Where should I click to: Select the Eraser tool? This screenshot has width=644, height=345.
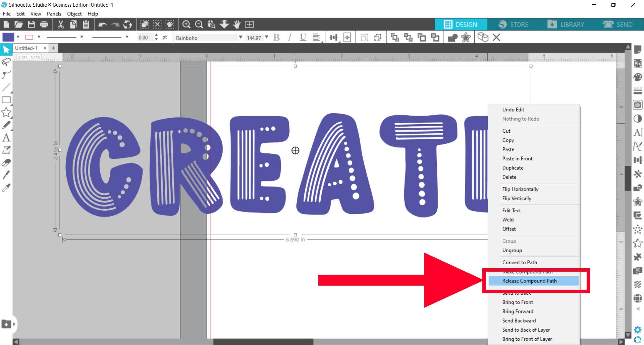point(6,162)
